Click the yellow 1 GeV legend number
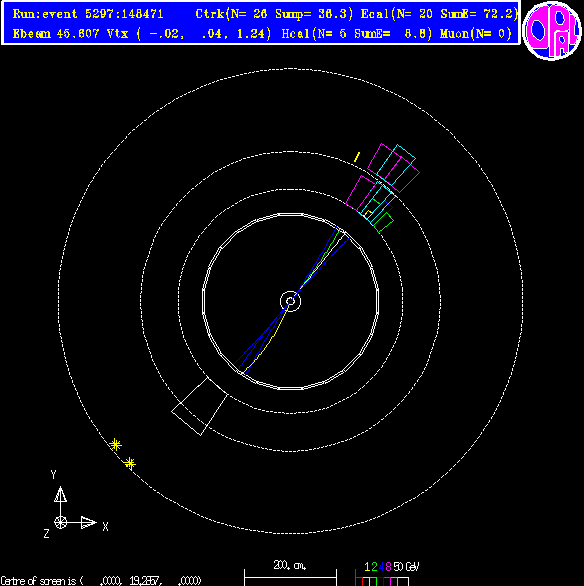Viewport: 584px width, 586px height. pos(367,567)
